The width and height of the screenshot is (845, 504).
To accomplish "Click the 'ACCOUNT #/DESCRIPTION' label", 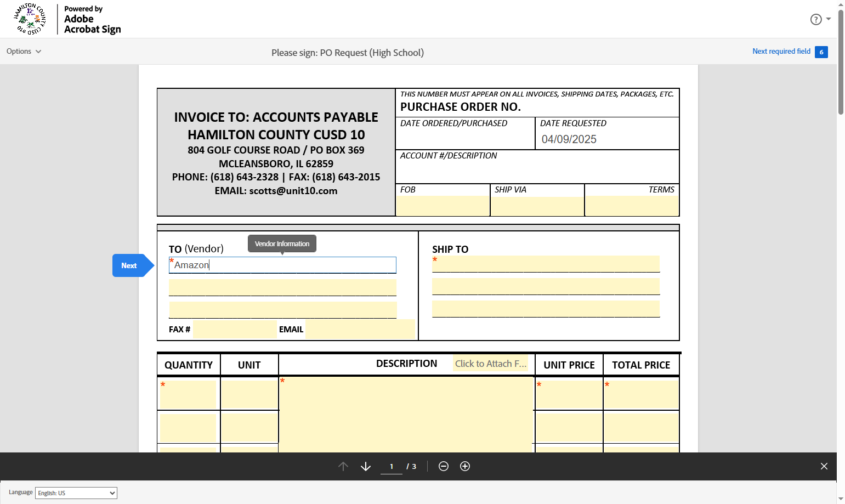I will 449,156.
